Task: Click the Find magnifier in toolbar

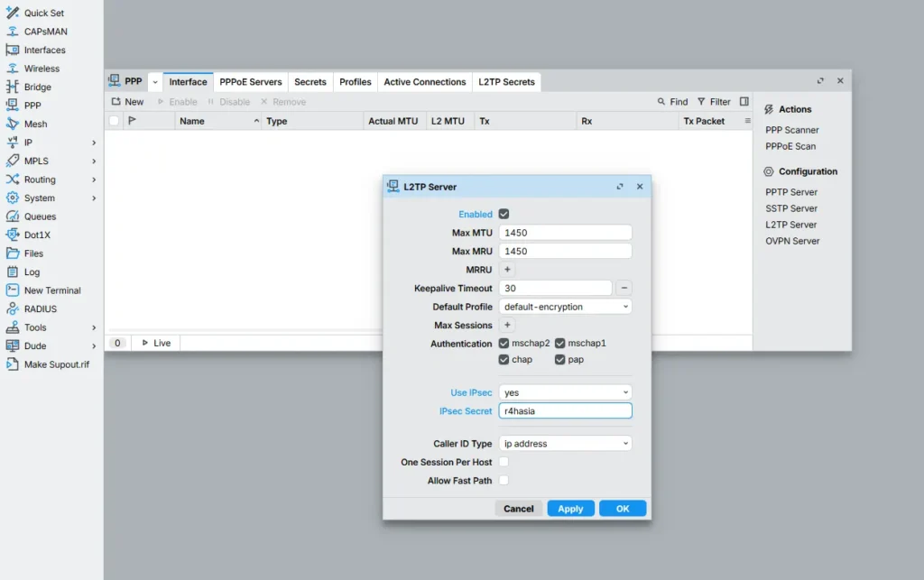Action: tap(661, 102)
